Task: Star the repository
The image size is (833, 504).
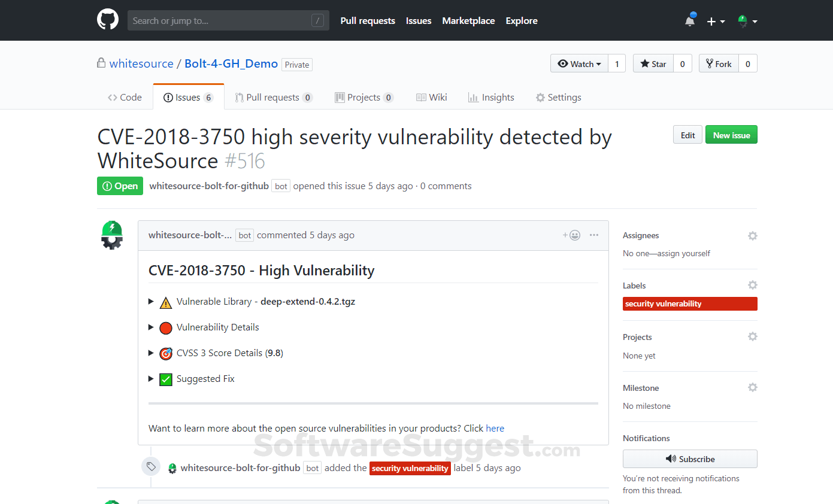Action: [x=653, y=63]
